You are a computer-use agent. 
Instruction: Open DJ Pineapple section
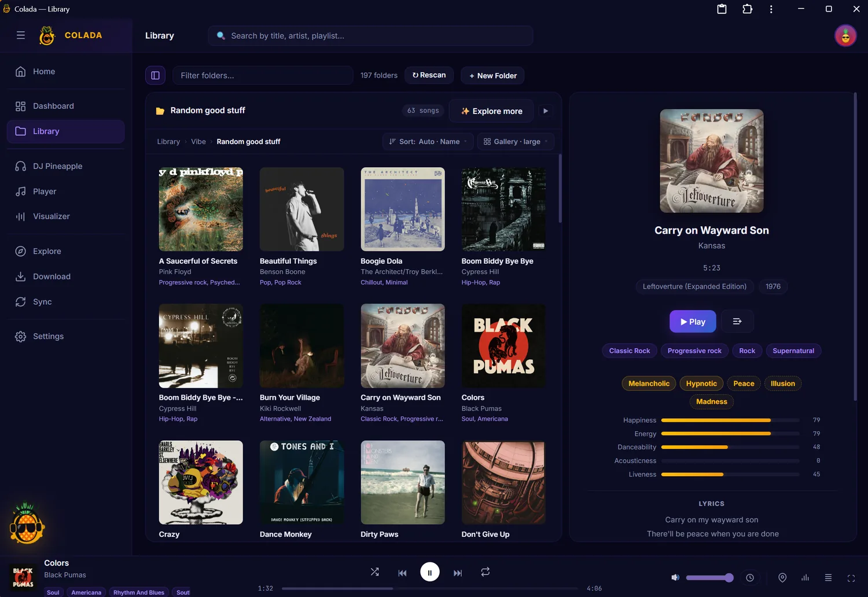66,166
